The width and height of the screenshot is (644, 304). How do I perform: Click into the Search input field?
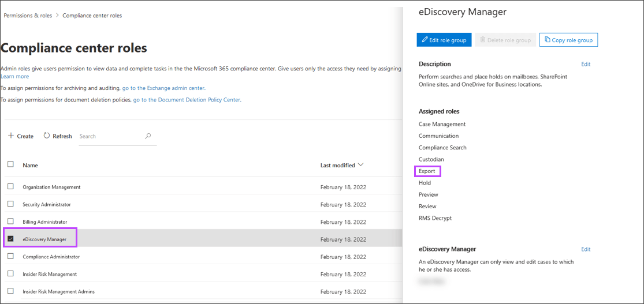click(110, 136)
